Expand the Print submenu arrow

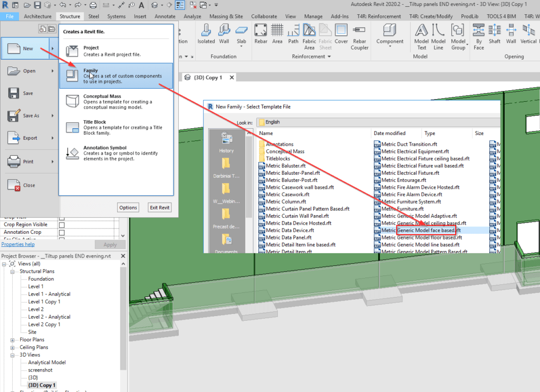[53, 161]
